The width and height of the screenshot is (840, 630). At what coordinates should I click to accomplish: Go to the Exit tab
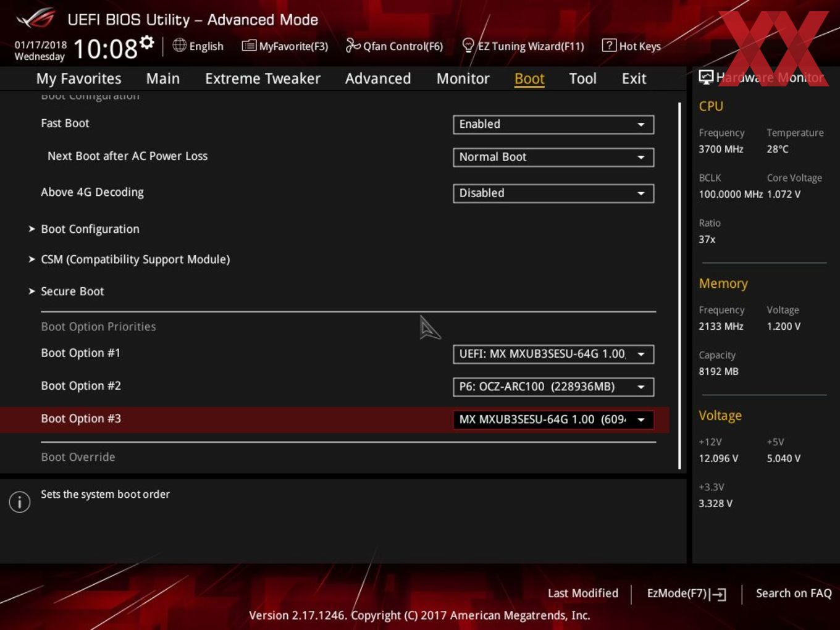tap(634, 78)
